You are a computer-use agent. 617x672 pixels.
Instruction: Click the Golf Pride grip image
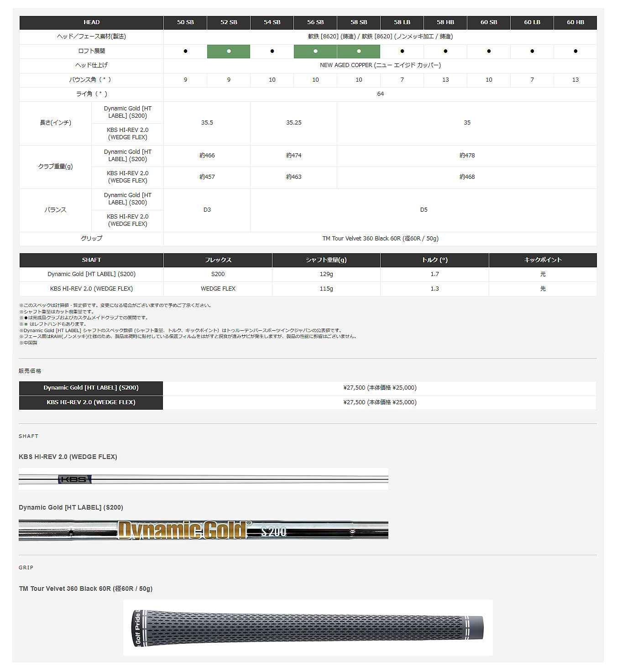tap(308, 628)
